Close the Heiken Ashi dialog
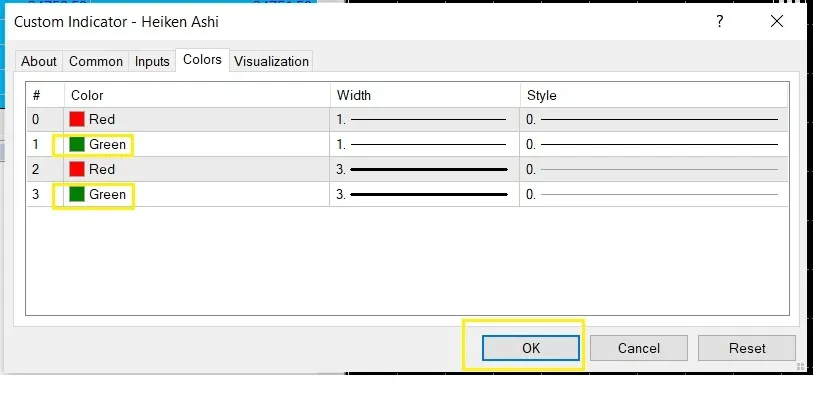The width and height of the screenshot is (813, 414). (x=777, y=21)
